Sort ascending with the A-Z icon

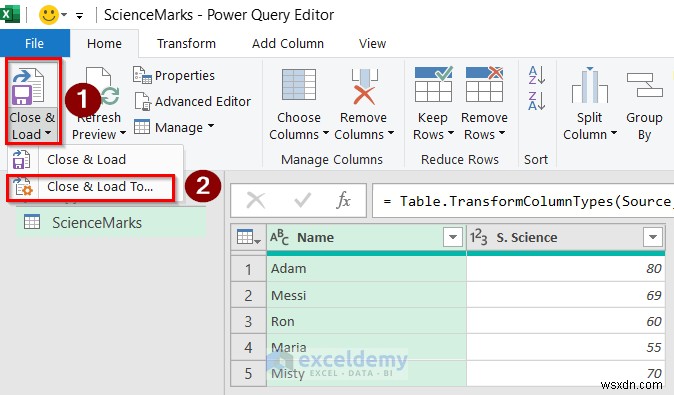pyautogui.click(x=537, y=75)
